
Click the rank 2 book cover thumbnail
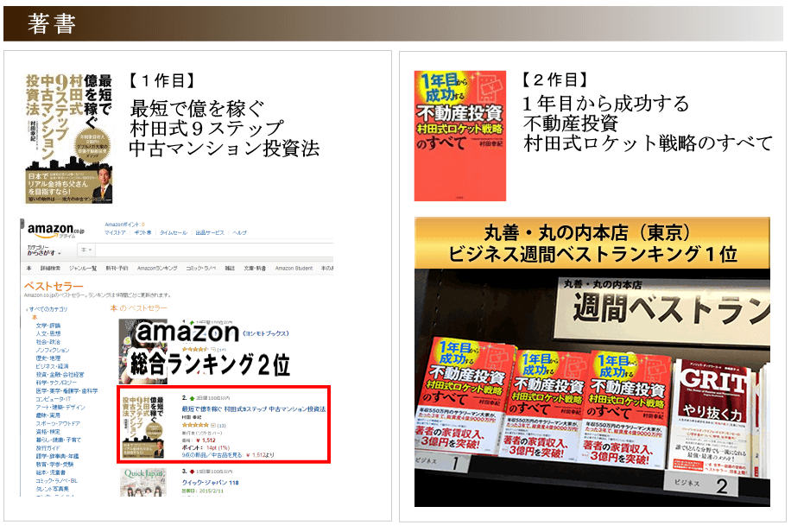point(143,427)
